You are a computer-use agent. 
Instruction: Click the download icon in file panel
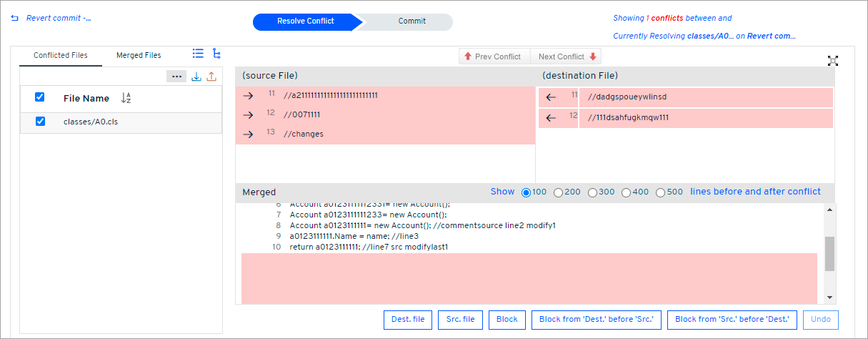pos(196,77)
